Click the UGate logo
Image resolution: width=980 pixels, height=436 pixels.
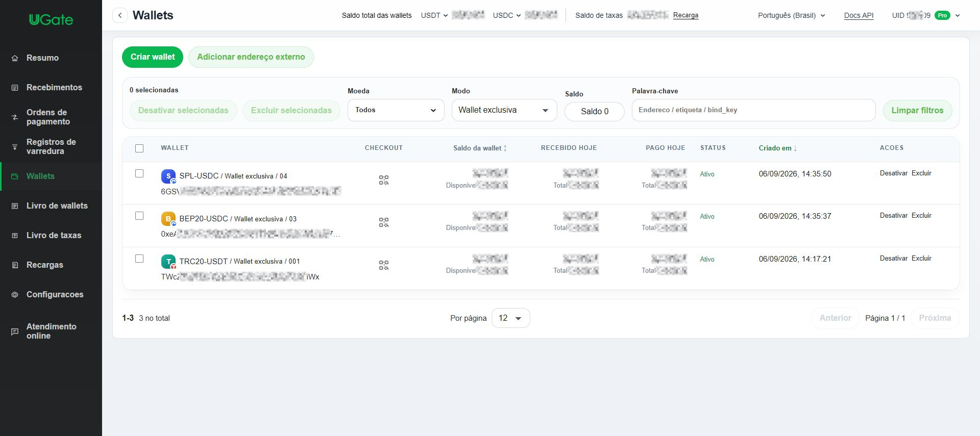coord(51,20)
